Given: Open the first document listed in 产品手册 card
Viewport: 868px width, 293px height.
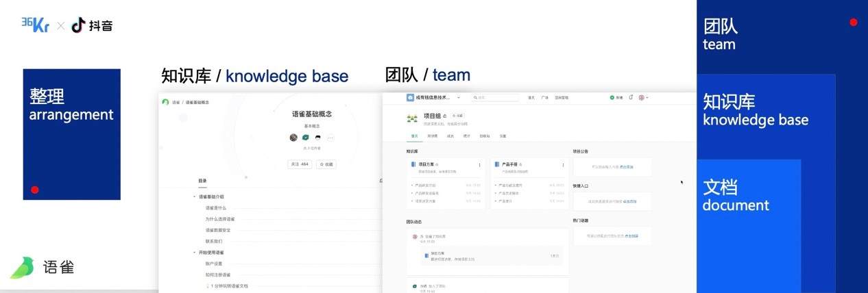Looking at the screenshot, I should [510, 185].
